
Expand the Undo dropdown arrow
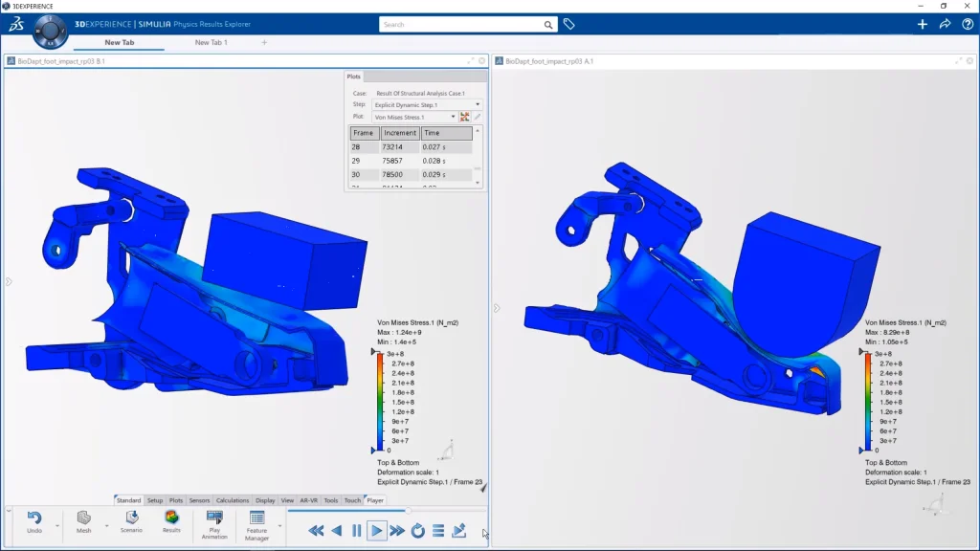tap(56, 525)
